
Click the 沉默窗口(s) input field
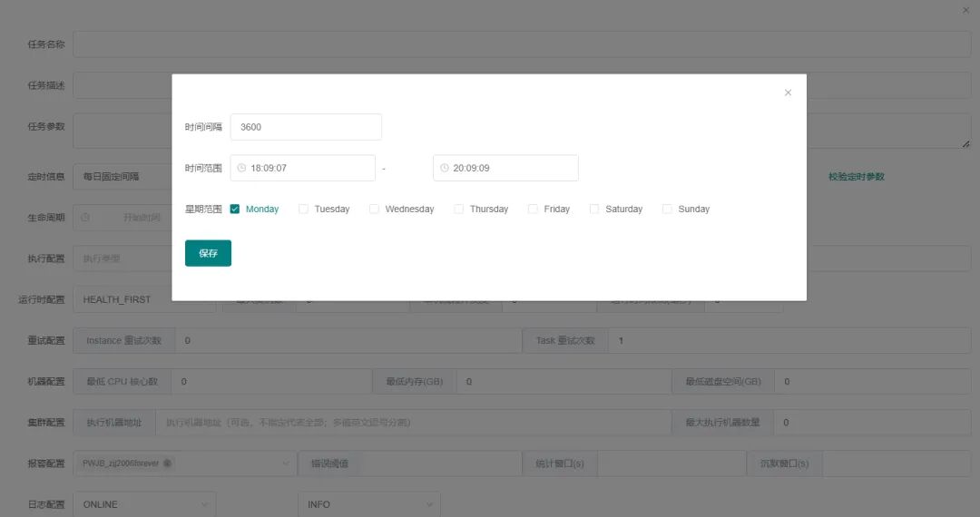click(897, 463)
